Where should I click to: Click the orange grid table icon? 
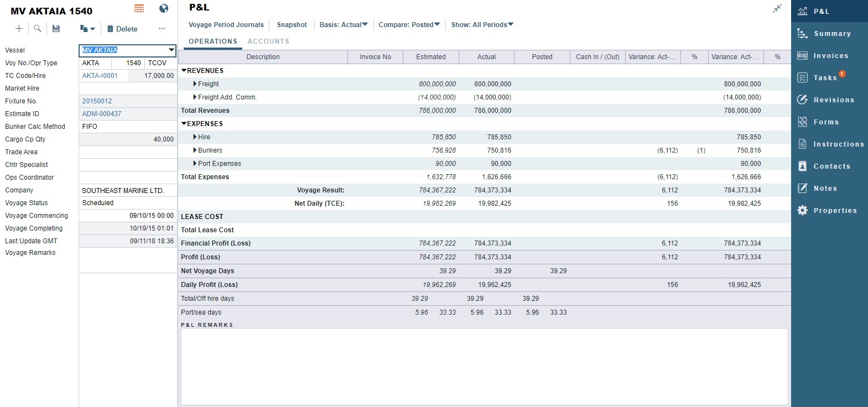(x=139, y=8)
